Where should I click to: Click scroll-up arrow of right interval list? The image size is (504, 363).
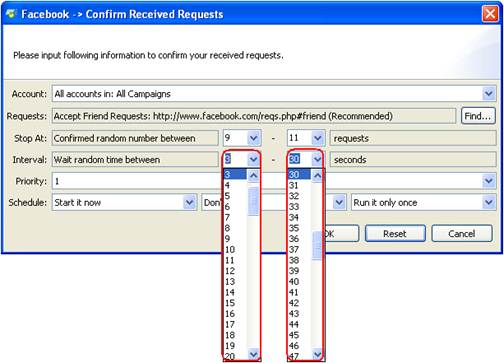[317, 175]
